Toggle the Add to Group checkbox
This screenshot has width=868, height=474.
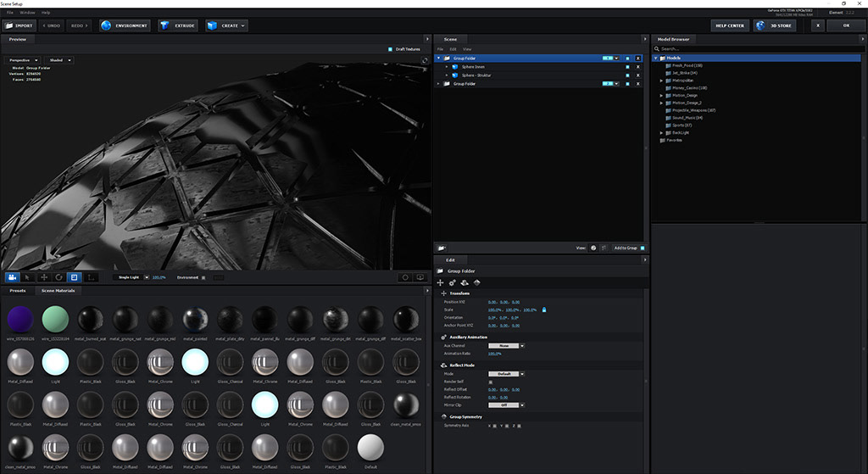coord(643,248)
